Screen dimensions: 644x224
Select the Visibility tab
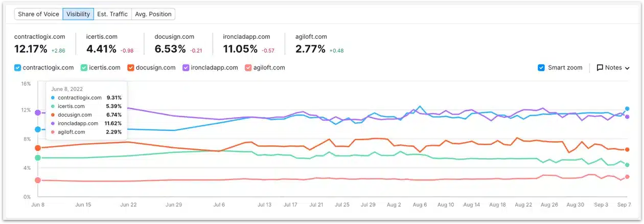point(78,14)
